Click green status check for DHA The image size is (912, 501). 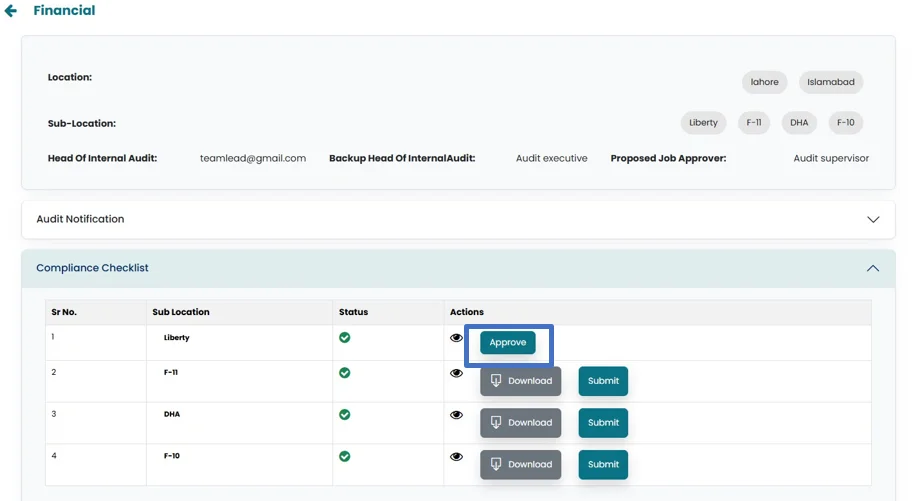345,415
